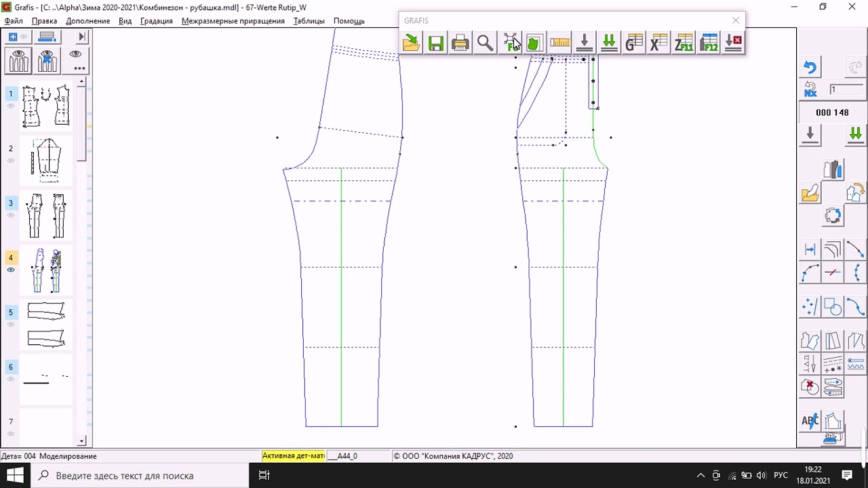Select thumbnail of piece 1
Screen dimensions: 868x488
46,106
